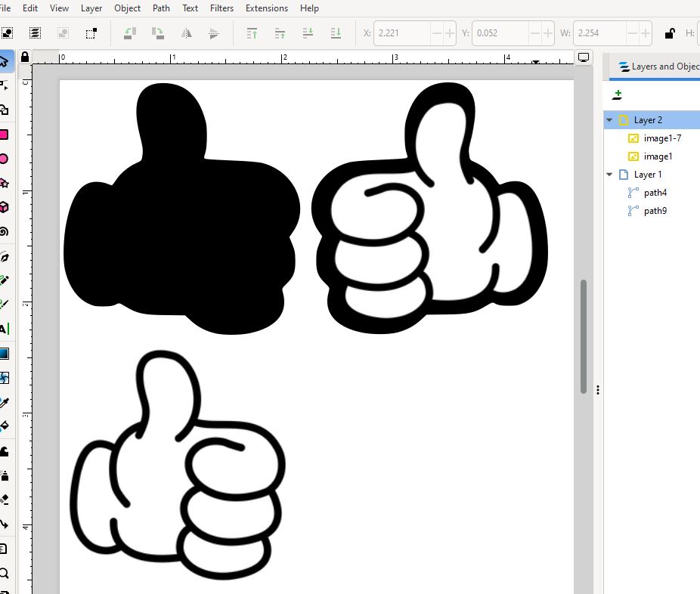Collapse the Layer 1 tree
Screen dimensions: 700x594
coord(610,175)
